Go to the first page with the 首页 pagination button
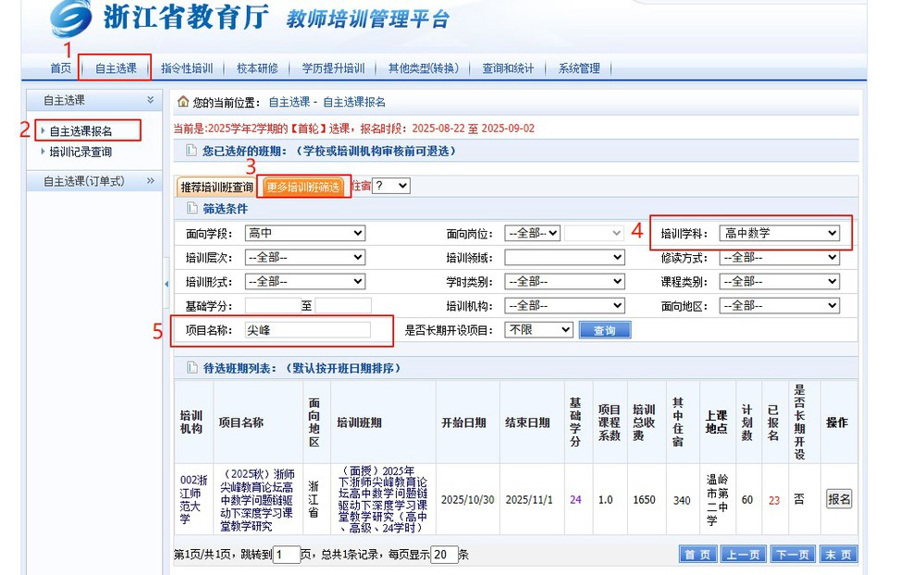The image size is (924, 575). click(x=697, y=555)
